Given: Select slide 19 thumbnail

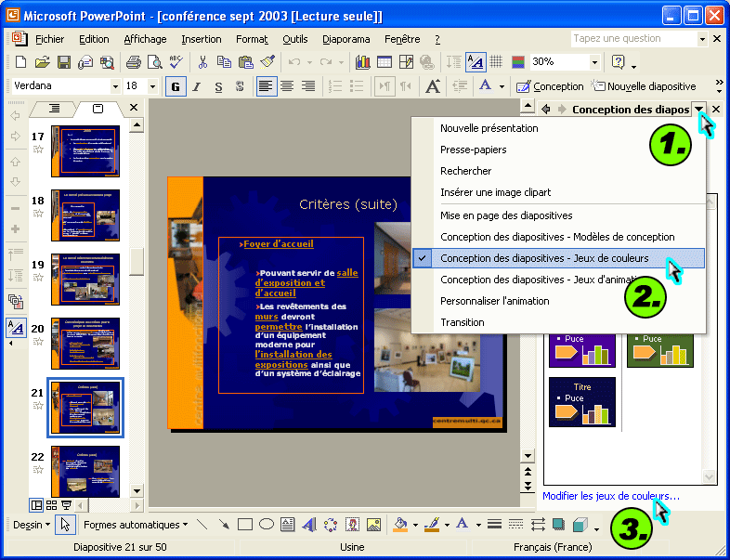Looking at the screenshot, I should click(x=85, y=280).
